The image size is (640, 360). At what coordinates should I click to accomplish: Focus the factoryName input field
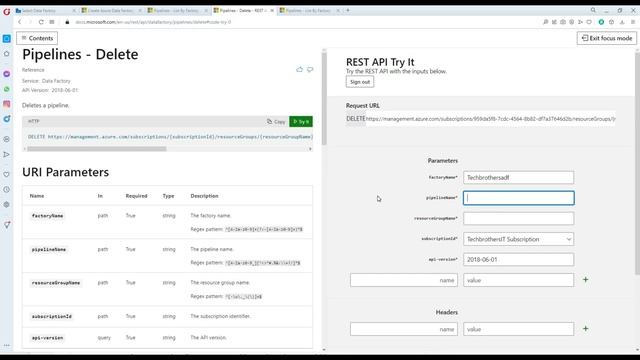518,178
